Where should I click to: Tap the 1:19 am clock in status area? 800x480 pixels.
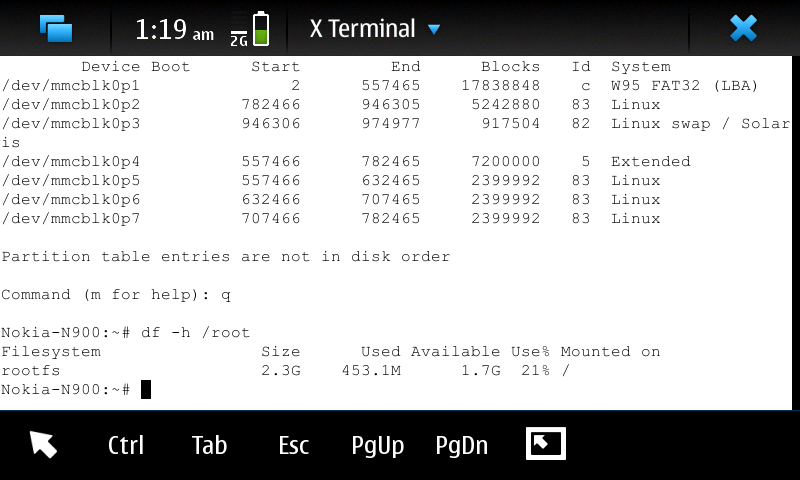pos(174,30)
